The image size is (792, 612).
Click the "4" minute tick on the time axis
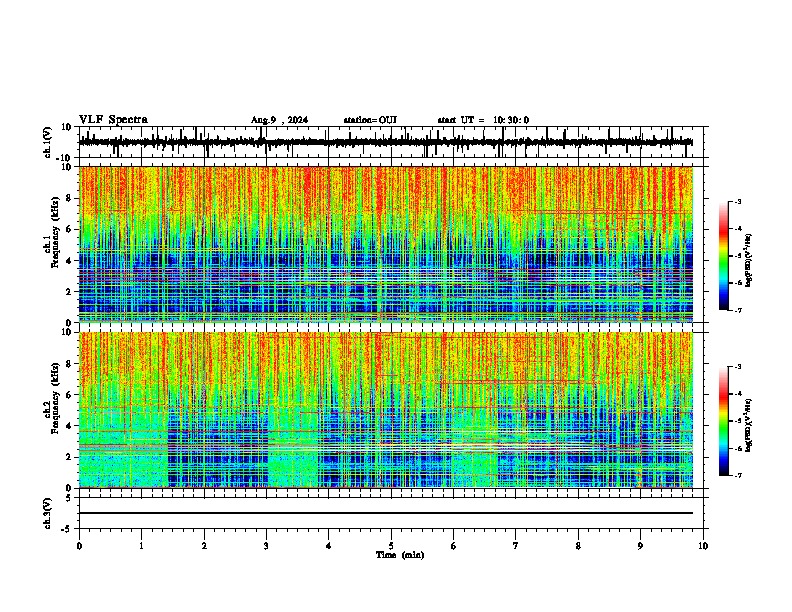coord(329,546)
